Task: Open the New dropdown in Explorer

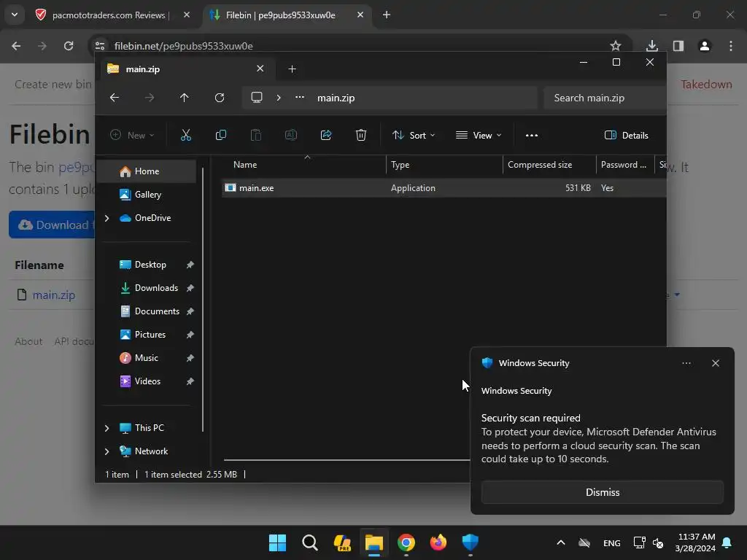Action: pyautogui.click(x=132, y=135)
